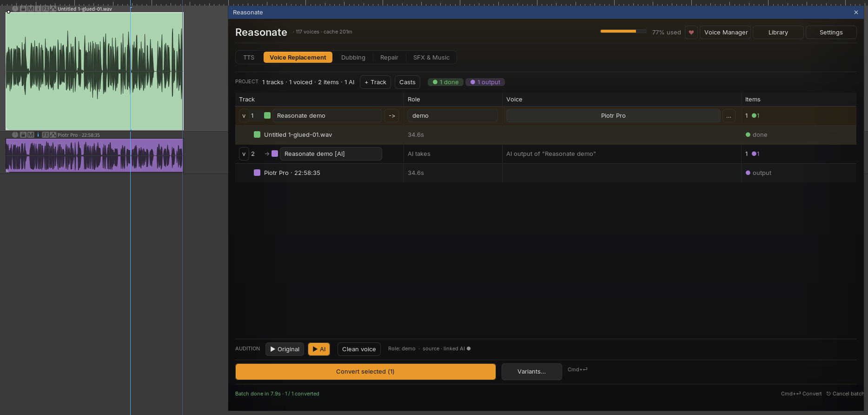Image resolution: width=868 pixels, height=415 pixels.
Task: Filter by the 1 output status chip
Action: click(485, 82)
